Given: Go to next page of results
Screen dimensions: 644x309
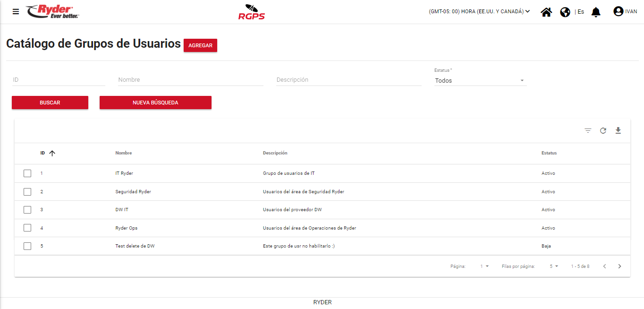Looking at the screenshot, I should tap(619, 266).
